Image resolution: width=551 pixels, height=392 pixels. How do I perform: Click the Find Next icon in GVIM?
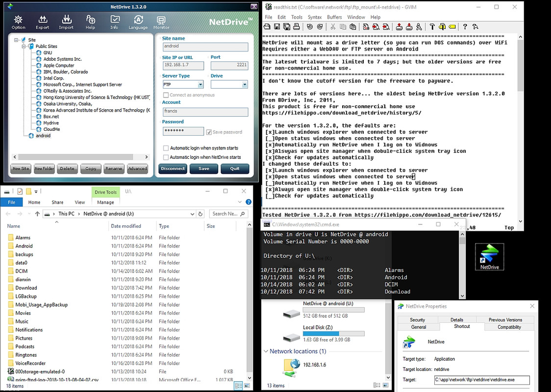(x=376, y=26)
